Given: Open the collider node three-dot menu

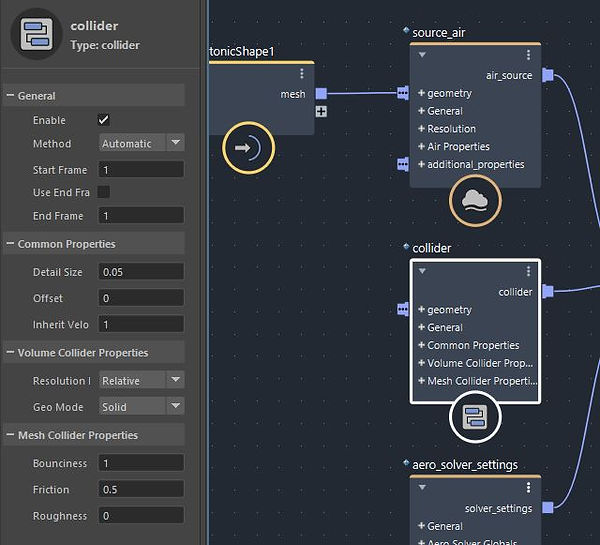Looking at the screenshot, I should click(x=528, y=271).
